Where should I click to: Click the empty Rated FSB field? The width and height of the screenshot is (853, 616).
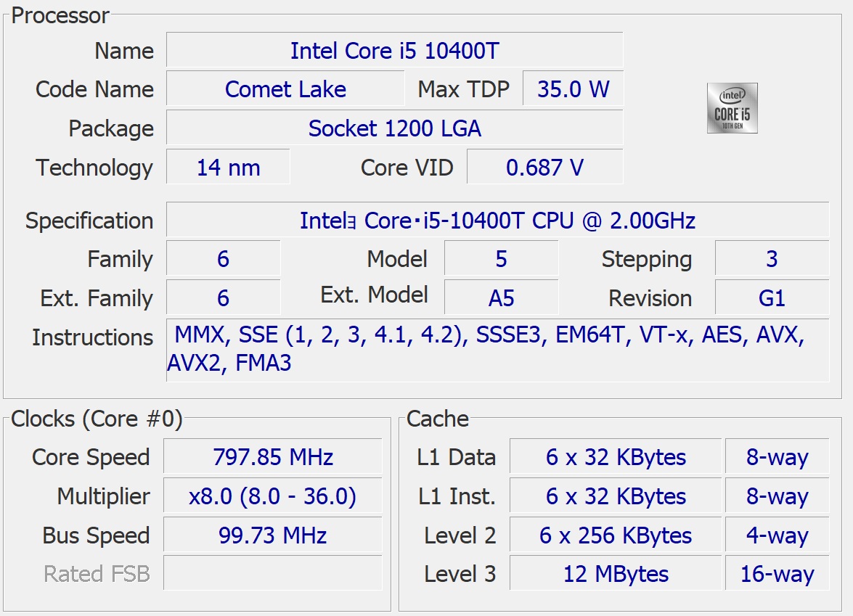[272, 574]
